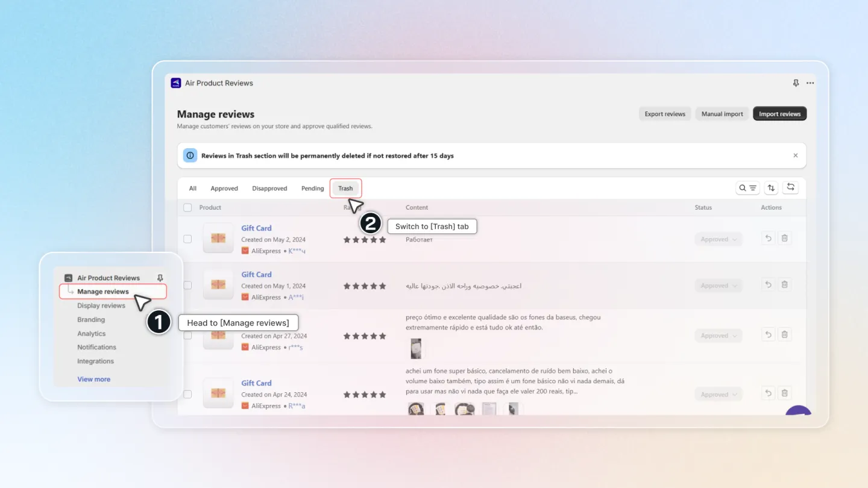Delete the review from r***s permanently
868x488 pixels.
pos(784,335)
